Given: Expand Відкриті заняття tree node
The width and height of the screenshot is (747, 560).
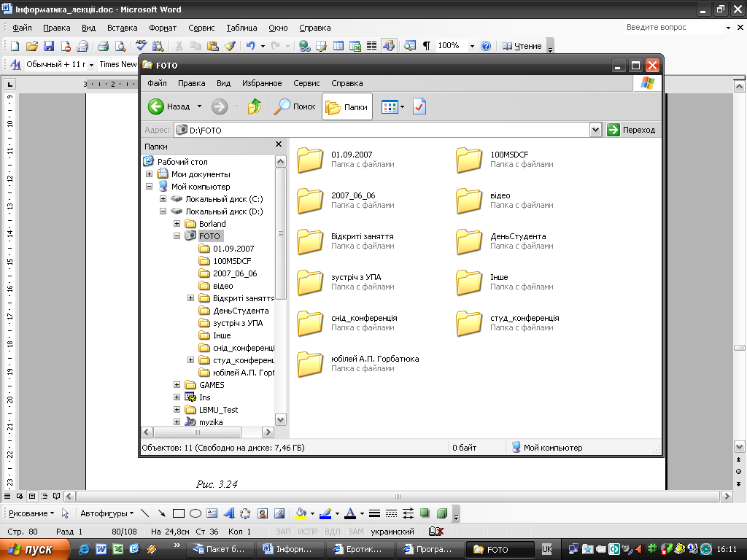Looking at the screenshot, I should point(190,298).
